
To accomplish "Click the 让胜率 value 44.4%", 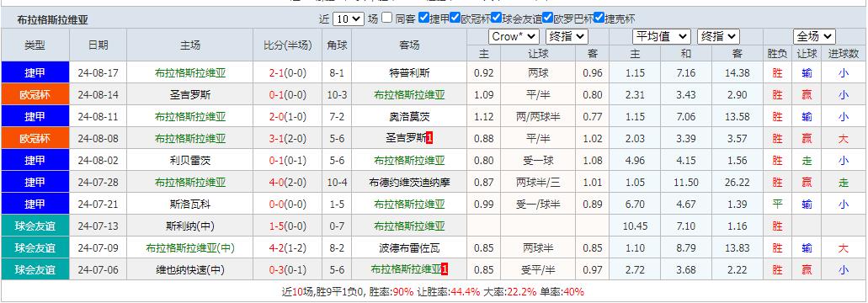I will pyautogui.click(x=465, y=292).
